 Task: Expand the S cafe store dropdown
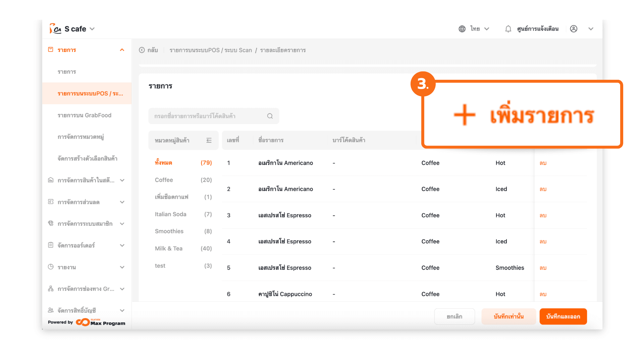tap(92, 29)
